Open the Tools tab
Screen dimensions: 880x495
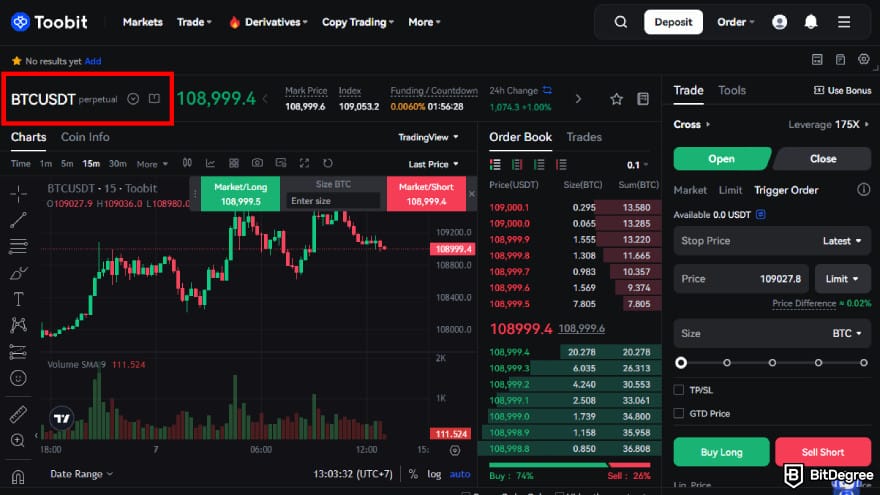click(732, 90)
